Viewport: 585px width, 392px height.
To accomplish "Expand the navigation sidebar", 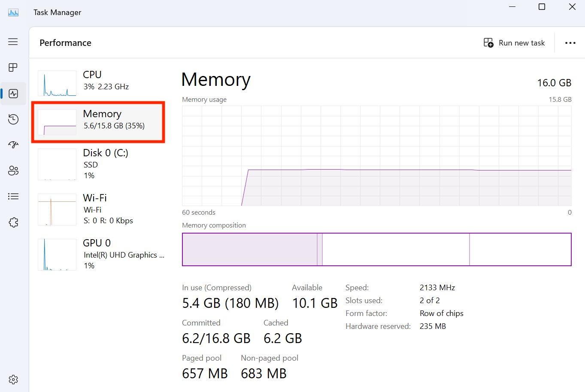I will [x=13, y=42].
